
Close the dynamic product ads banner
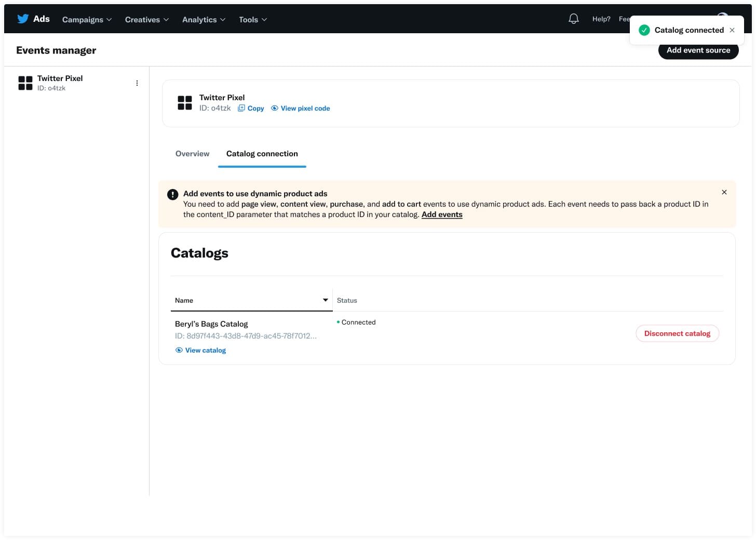point(724,192)
